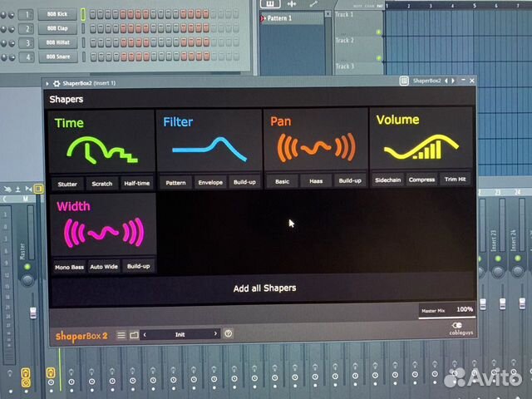Viewport: 532px width, 399px height.
Task: Select the 808 Snare channel
Action: (58, 57)
